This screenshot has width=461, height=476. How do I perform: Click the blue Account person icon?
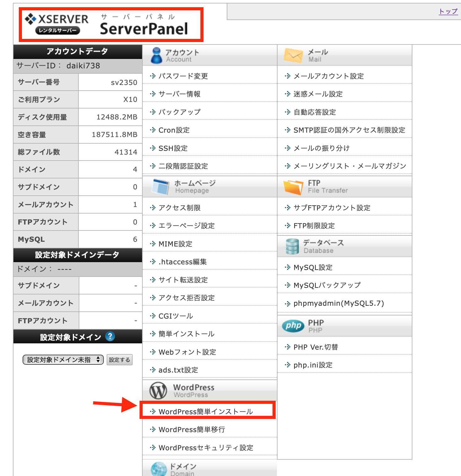point(156,56)
